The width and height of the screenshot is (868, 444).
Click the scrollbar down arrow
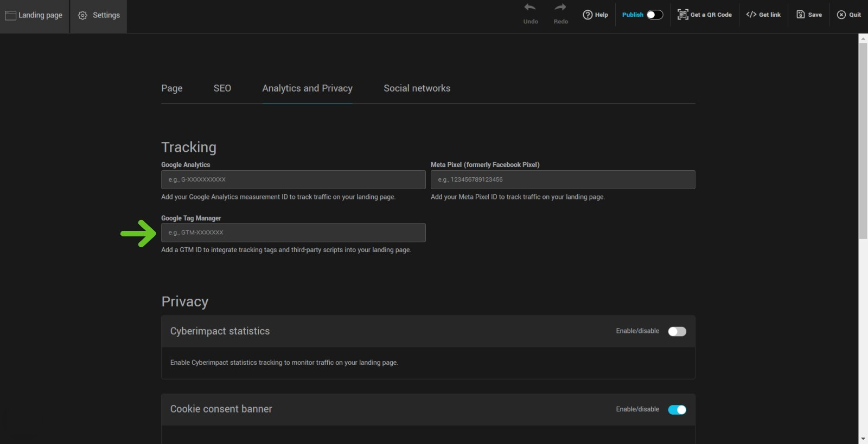click(863, 439)
